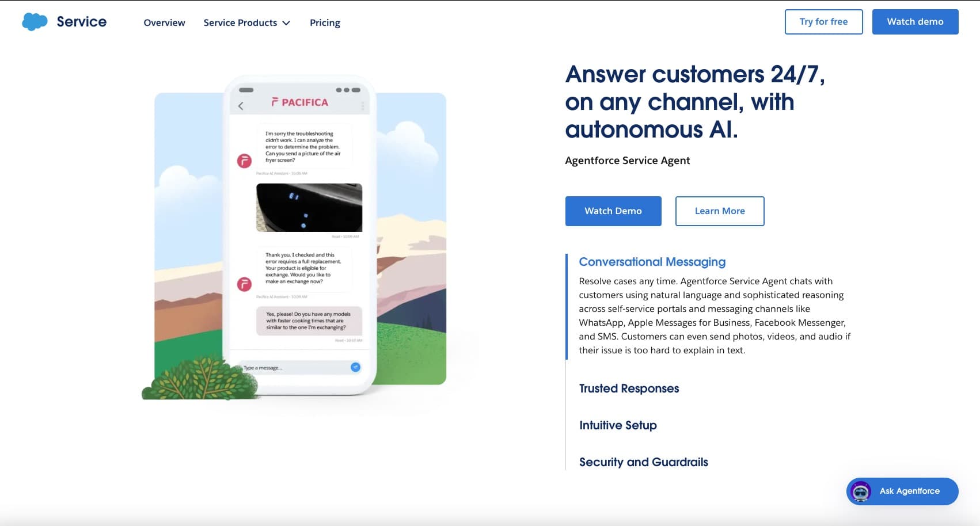Collapse the Conversational Messaging heading

pyautogui.click(x=652, y=262)
